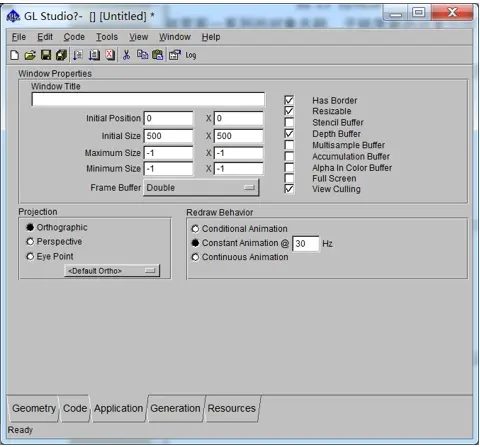Screen dimensions: 480x447
Task: Click the Window Title input field
Action: coord(148,99)
